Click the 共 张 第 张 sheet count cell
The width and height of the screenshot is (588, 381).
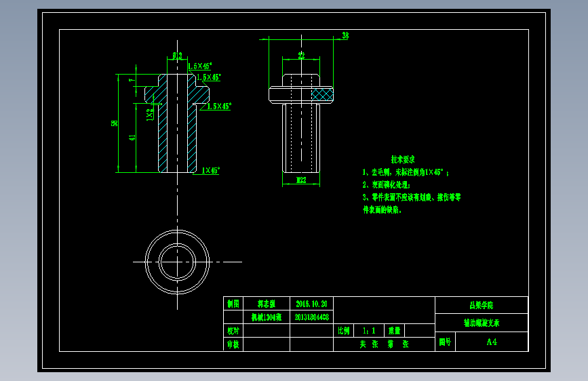click(x=384, y=344)
